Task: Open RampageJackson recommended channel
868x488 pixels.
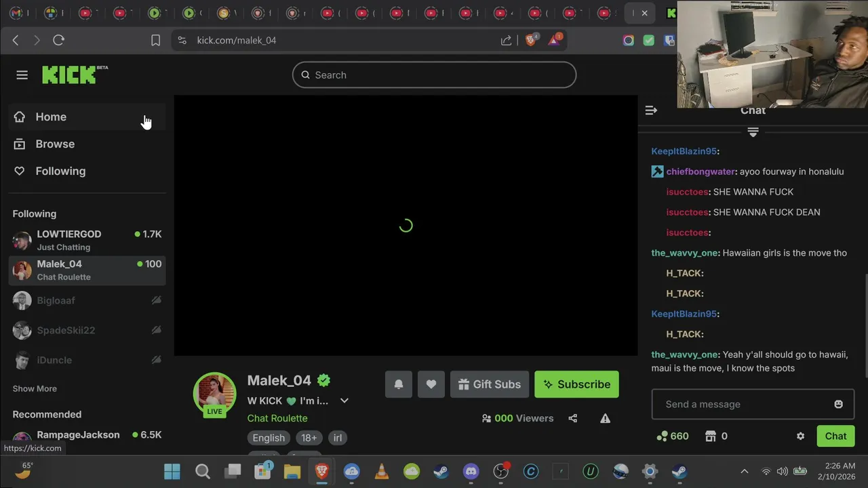Action: pyautogui.click(x=87, y=437)
